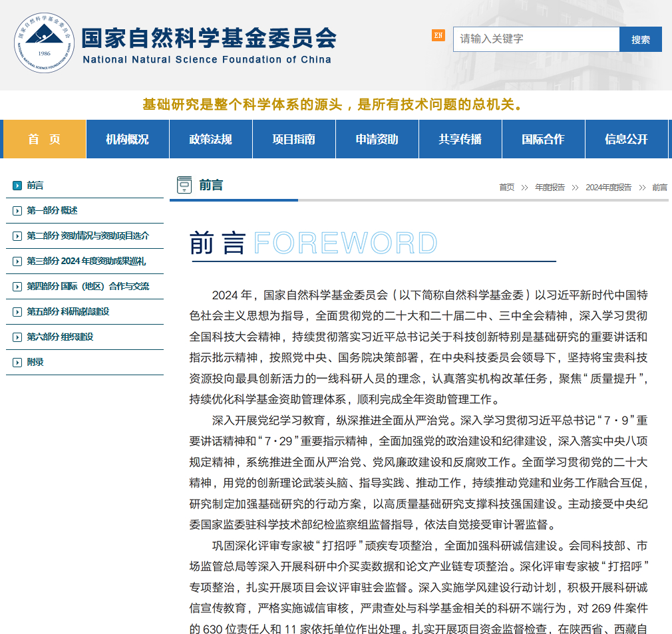
Task: Switch to the 信息公开 navigation tab
Action: 626,138
